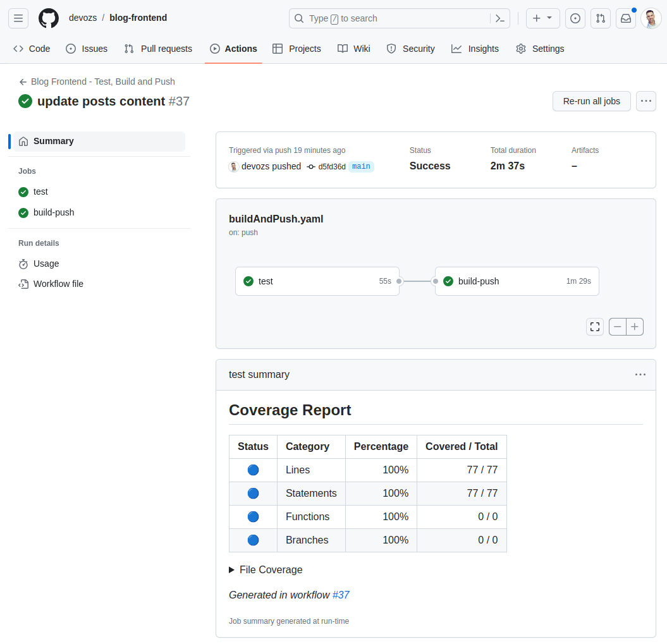This screenshot has height=644, width=667.
Task: Zoom out the workflow graph
Action: [618, 327]
